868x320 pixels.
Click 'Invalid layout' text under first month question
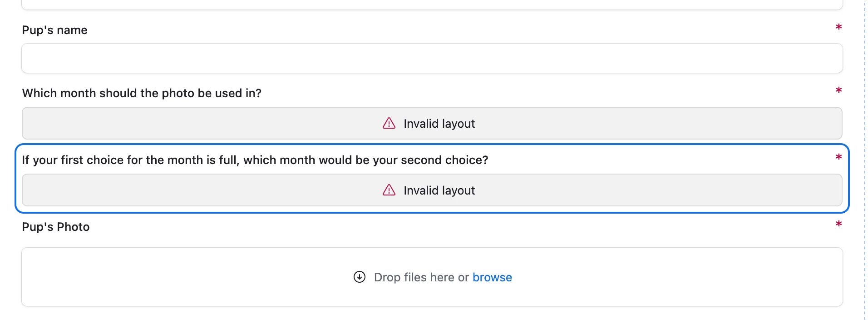(439, 124)
